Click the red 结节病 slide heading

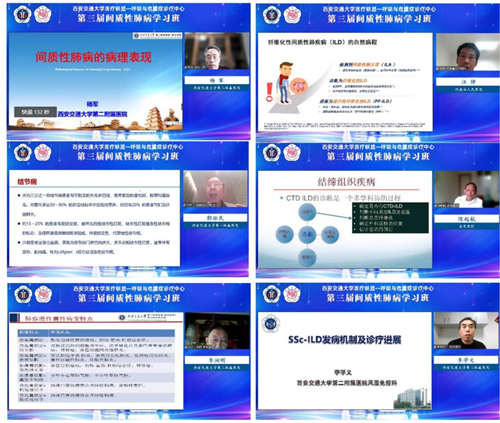pyautogui.click(x=27, y=182)
